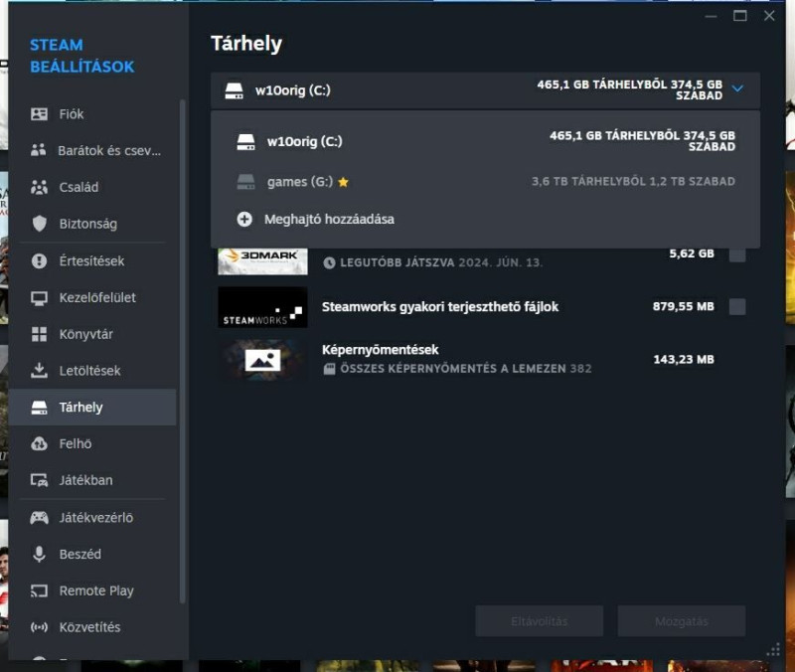
Task: Tick the checkbox for the 3DMark row
Action: pos(737,254)
